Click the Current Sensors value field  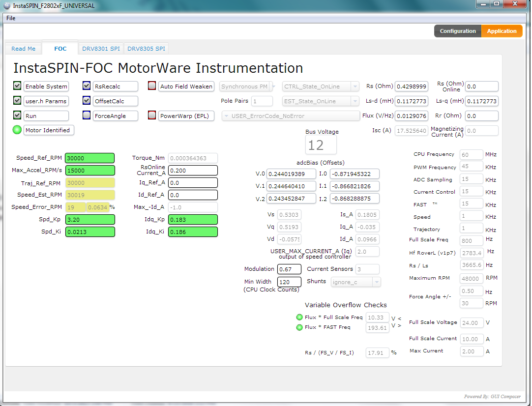point(367,269)
